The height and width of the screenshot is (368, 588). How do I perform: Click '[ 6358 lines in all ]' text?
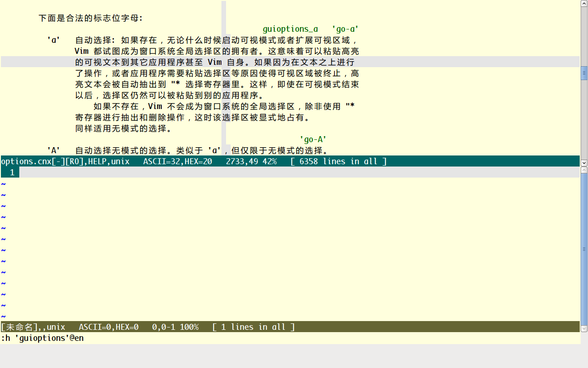click(339, 161)
